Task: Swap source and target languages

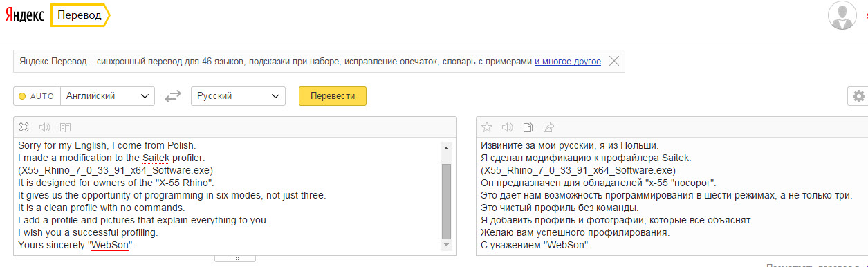Action: tap(173, 96)
